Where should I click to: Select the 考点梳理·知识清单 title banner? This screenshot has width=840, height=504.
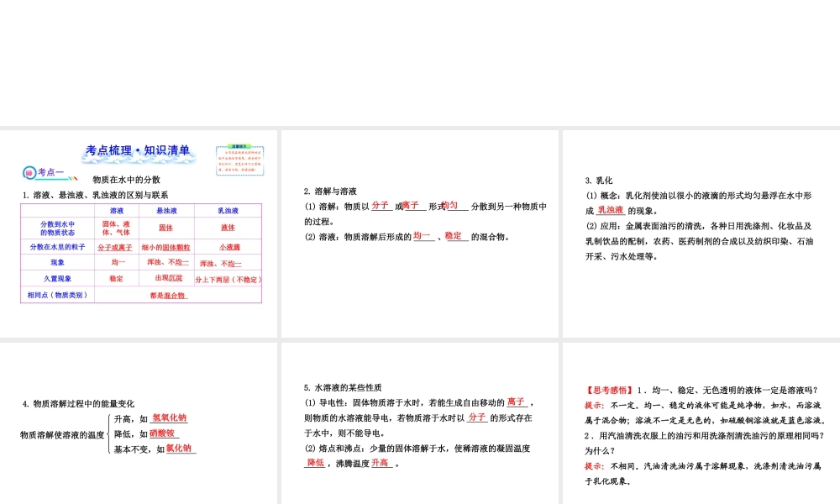(139, 151)
